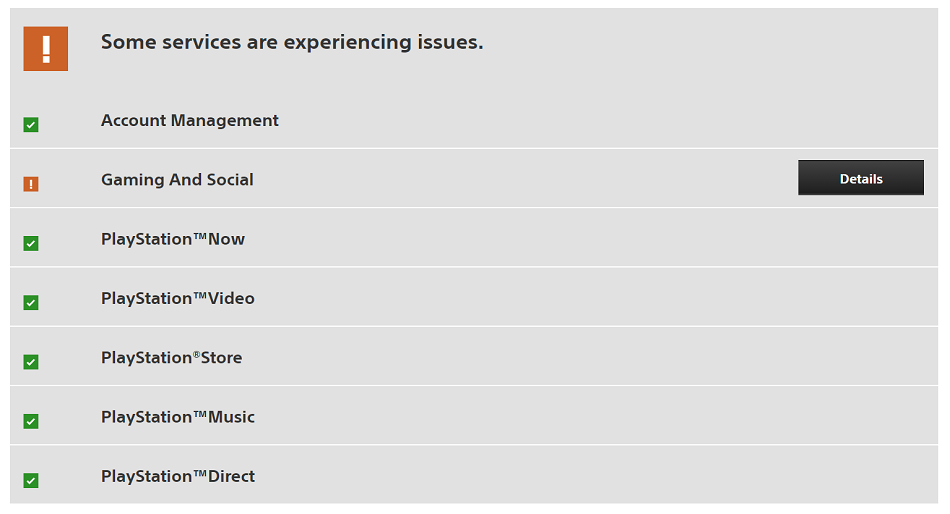Open Details for Gaming And Social
The width and height of the screenshot is (950, 514).
(x=860, y=178)
